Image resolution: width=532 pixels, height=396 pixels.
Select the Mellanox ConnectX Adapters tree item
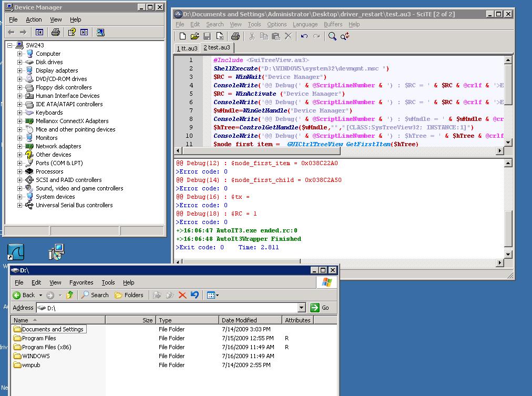(x=72, y=121)
